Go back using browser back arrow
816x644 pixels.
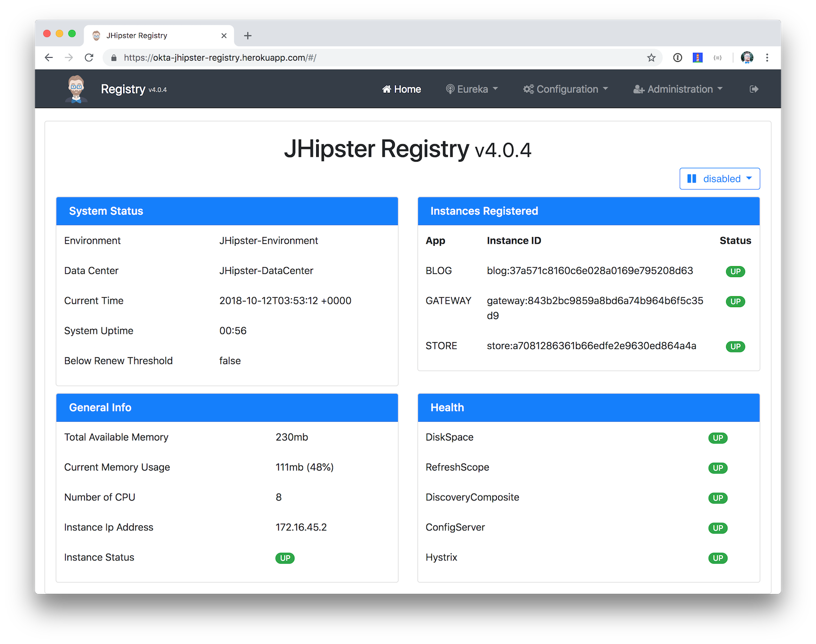coord(49,58)
